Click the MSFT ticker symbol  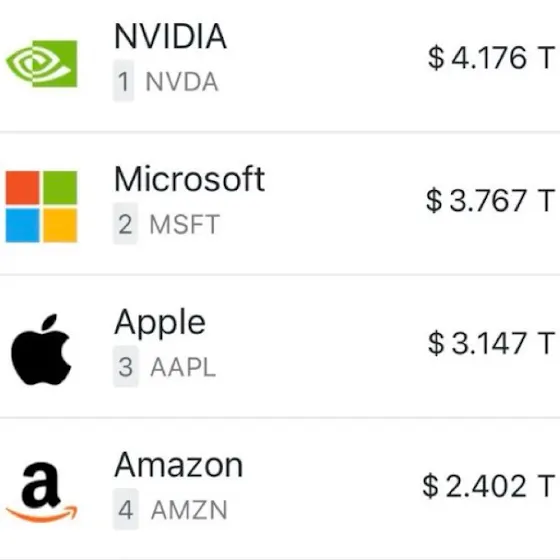click(x=184, y=224)
